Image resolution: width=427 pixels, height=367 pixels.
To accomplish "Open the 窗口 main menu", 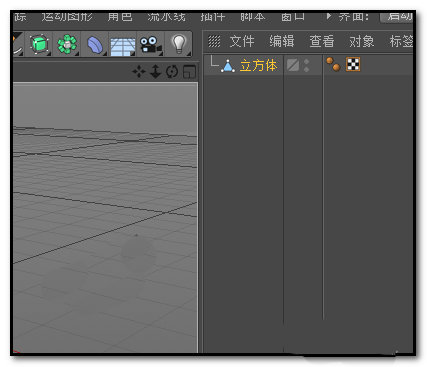I will 293,16.
